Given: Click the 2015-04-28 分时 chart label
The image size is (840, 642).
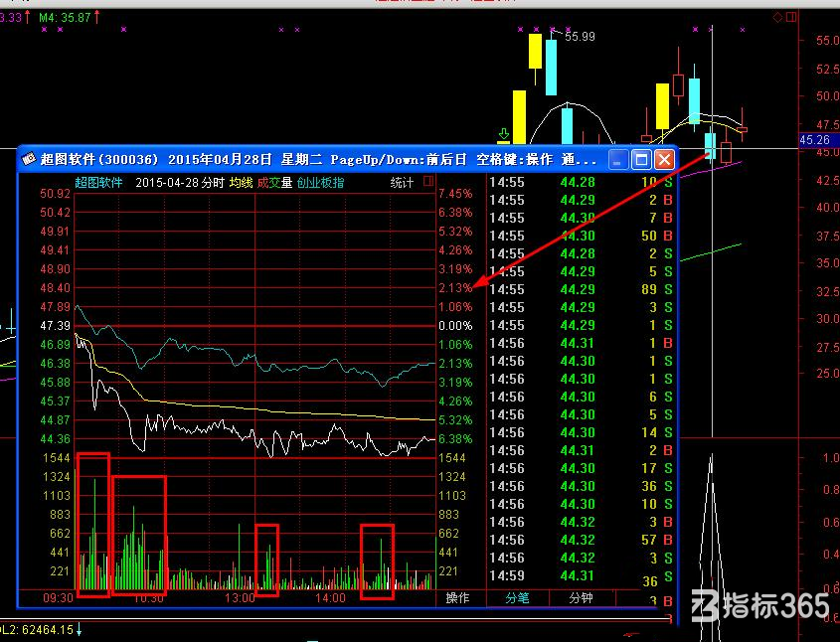Looking at the screenshot, I should [180, 183].
